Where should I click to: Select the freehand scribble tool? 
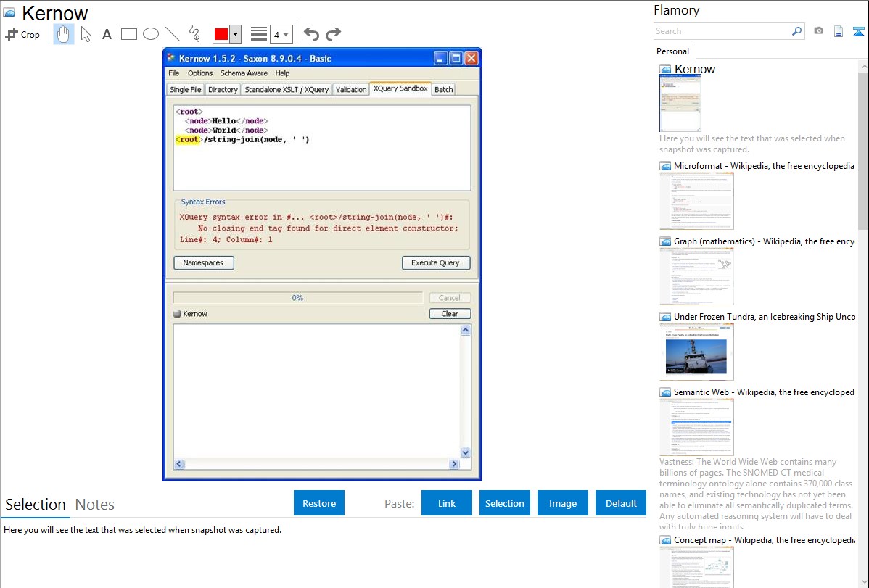(x=194, y=34)
